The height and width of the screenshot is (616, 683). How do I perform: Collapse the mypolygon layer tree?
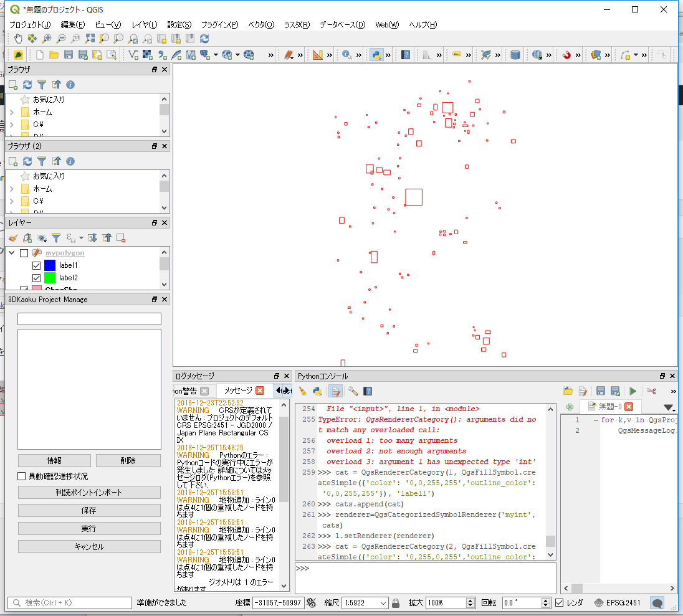click(11, 253)
